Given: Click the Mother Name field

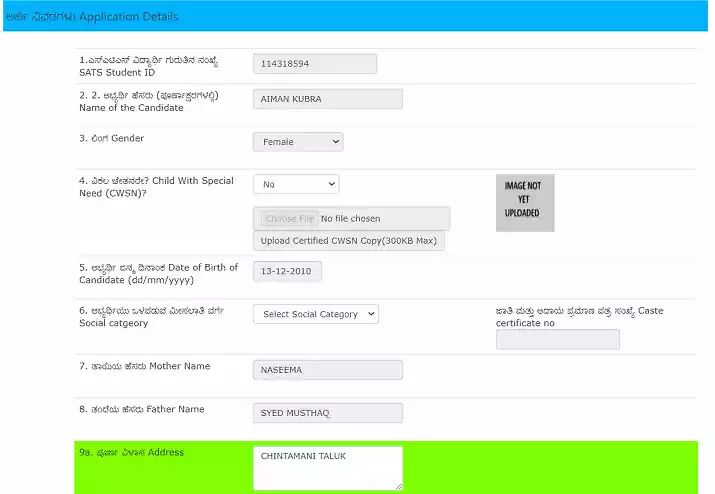Looking at the screenshot, I should [327, 370].
